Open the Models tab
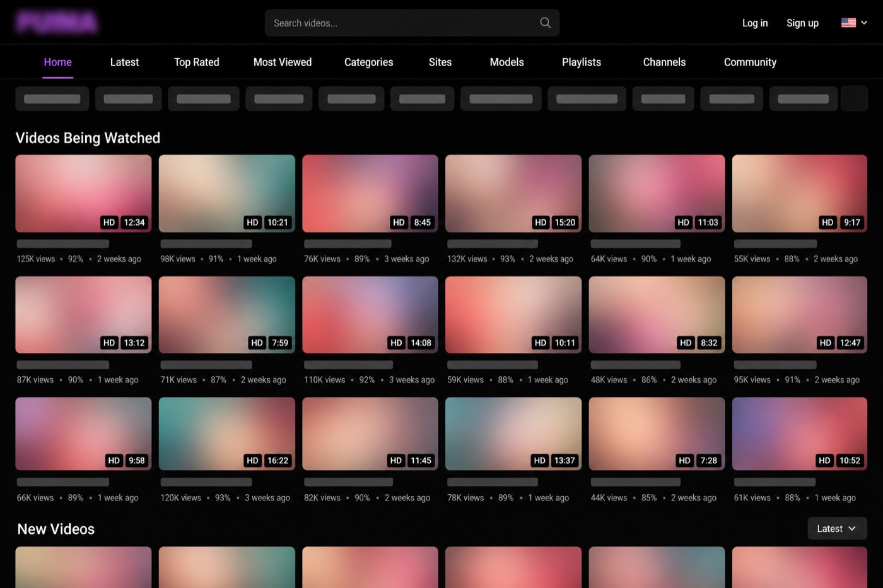Screen dimensions: 883x588 click(x=507, y=62)
